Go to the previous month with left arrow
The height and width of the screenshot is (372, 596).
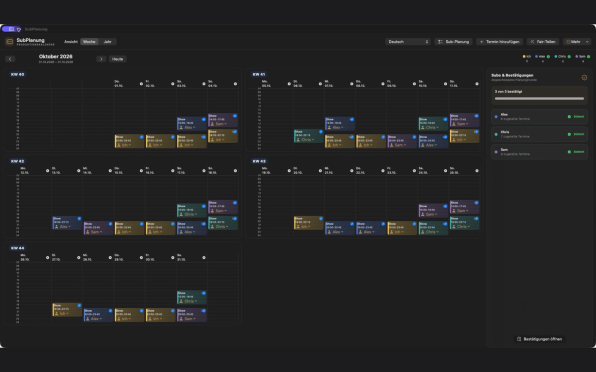click(10, 59)
